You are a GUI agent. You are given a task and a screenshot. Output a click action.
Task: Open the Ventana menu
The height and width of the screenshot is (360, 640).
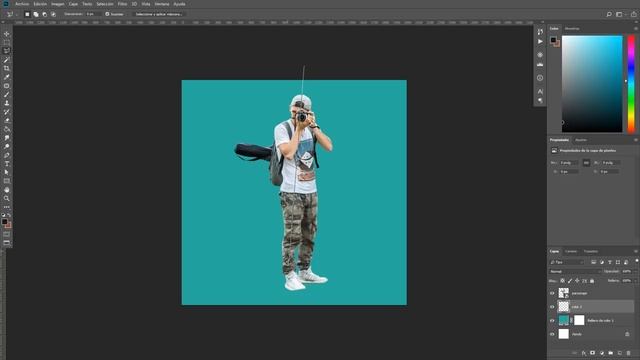click(x=162, y=4)
